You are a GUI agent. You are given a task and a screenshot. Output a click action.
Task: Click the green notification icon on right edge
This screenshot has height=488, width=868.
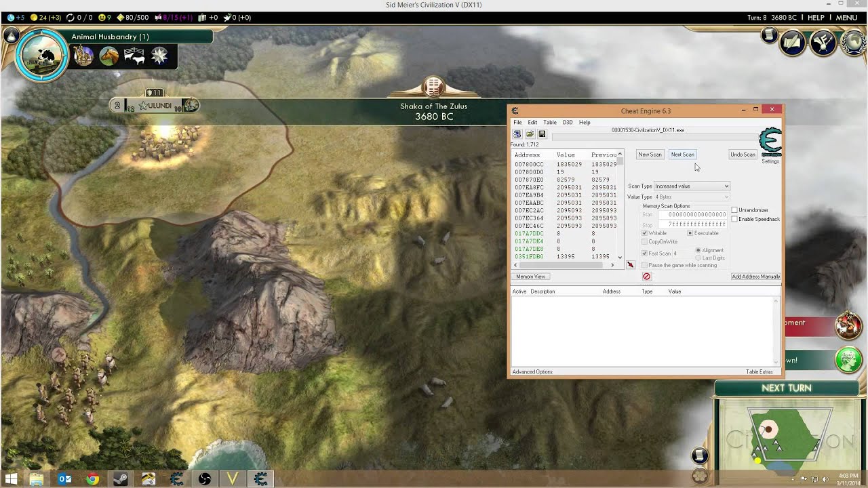[x=848, y=360]
